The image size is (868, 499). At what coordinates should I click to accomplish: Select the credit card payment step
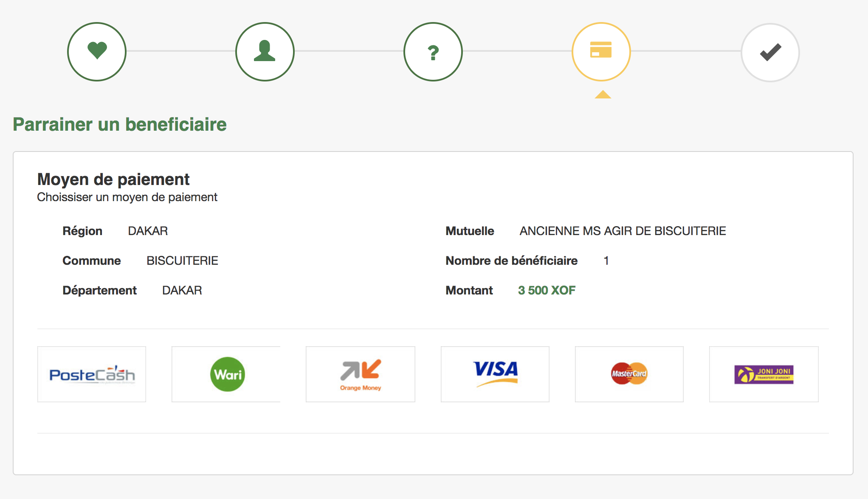pyautogui.click(x=601, y=51)
